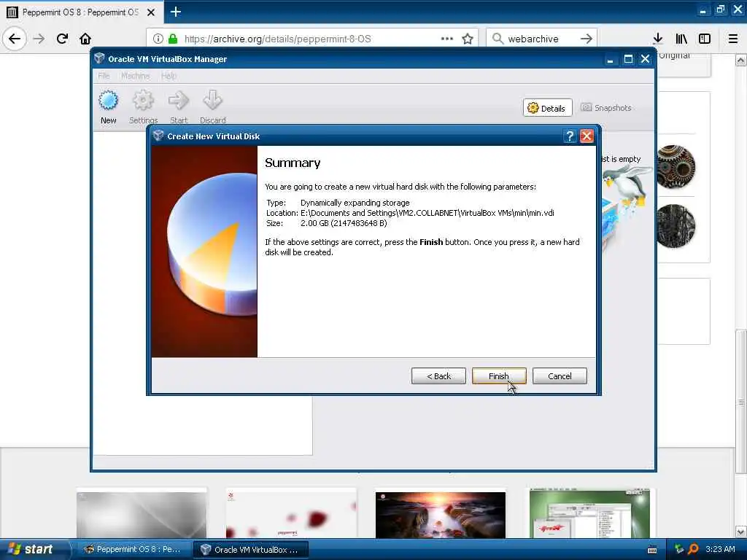Click the New machine toolbar icon

click(x=108, y=108)
